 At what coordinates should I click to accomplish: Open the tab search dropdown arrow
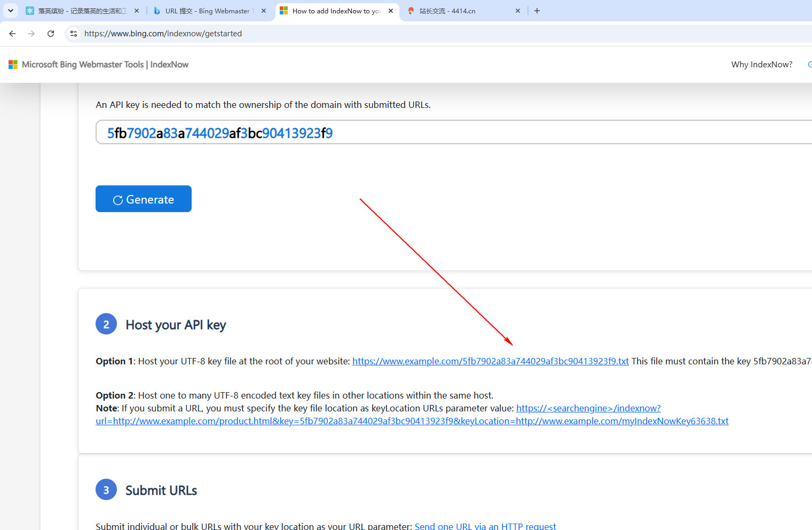[10, 11]
